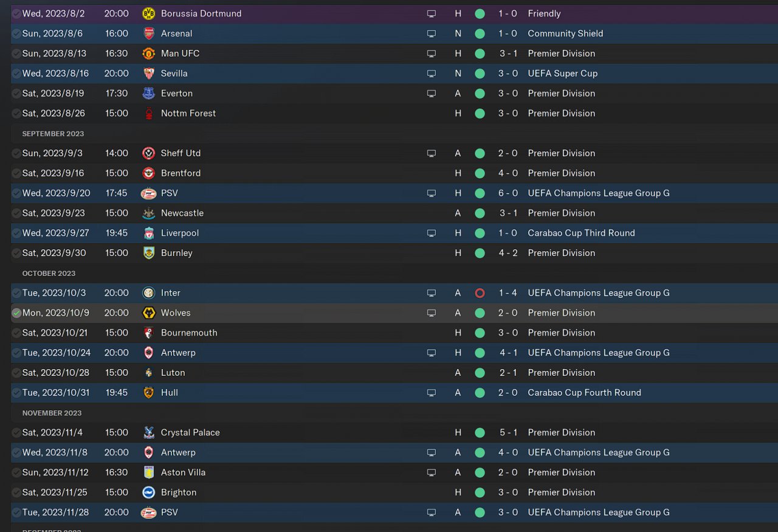Open the Sevilla club badge
Image resolution: width=778 pixels, height=532 pixels.
(x=148, y=74)
